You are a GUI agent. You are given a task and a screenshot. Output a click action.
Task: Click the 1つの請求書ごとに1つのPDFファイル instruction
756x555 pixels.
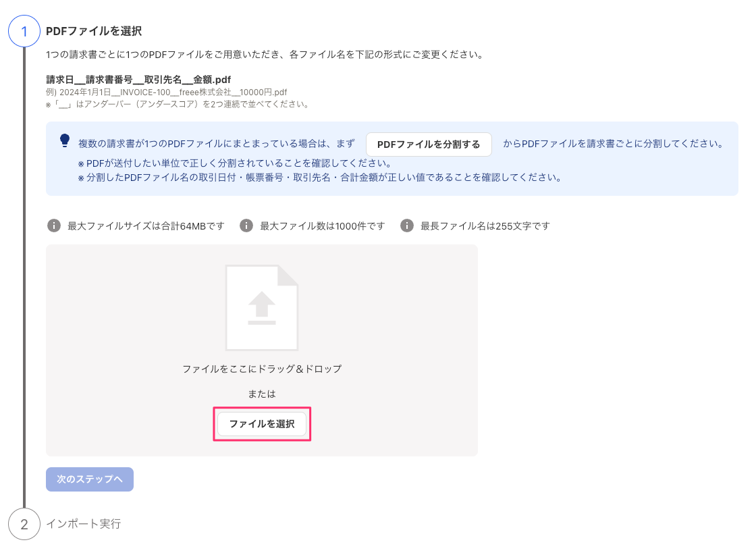click(265, 55)
